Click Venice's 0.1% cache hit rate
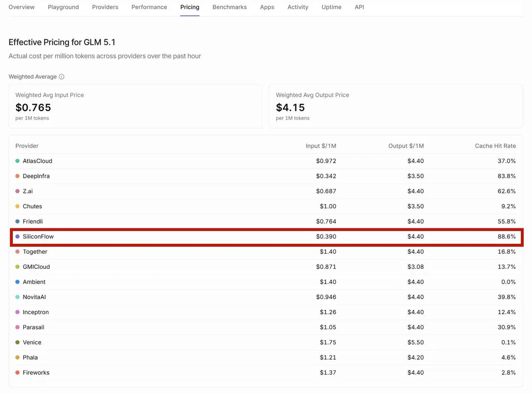532x393 pixels. point(509,342)
